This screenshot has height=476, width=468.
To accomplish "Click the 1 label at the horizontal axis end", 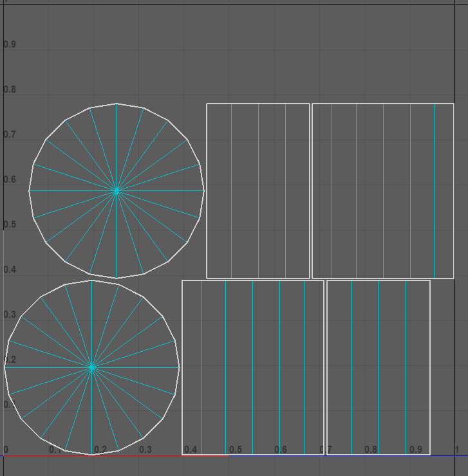I will point(456,449).
